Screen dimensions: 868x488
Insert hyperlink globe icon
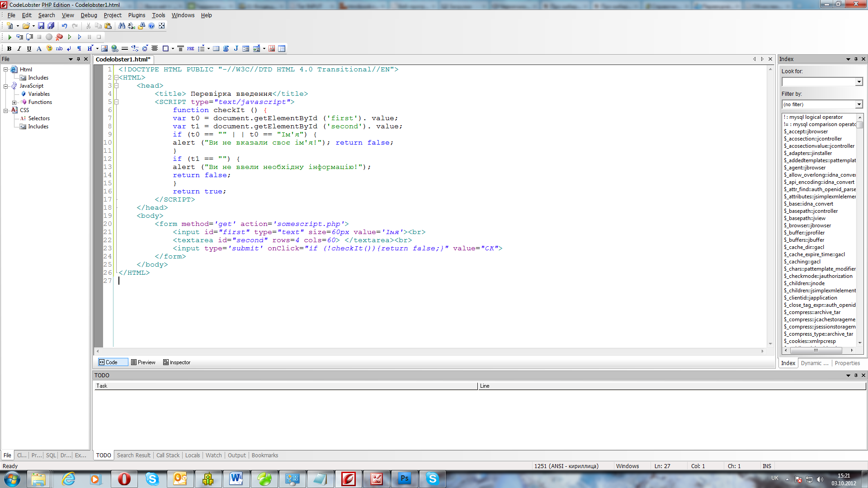(x=114, y=48)
